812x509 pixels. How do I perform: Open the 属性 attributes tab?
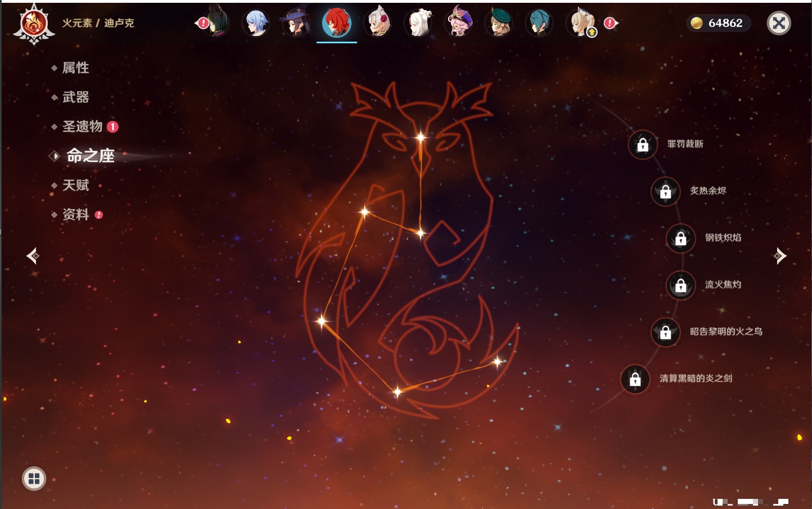pyautogui.click(x=75, y=68)
